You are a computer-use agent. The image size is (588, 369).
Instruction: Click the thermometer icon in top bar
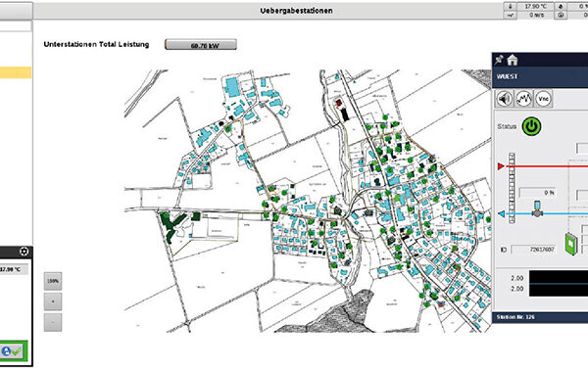coord(510,7)
